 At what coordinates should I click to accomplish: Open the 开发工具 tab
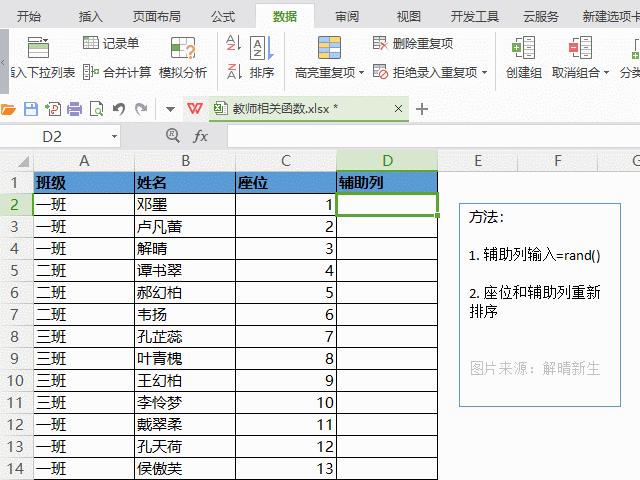(x=475, y=17)
